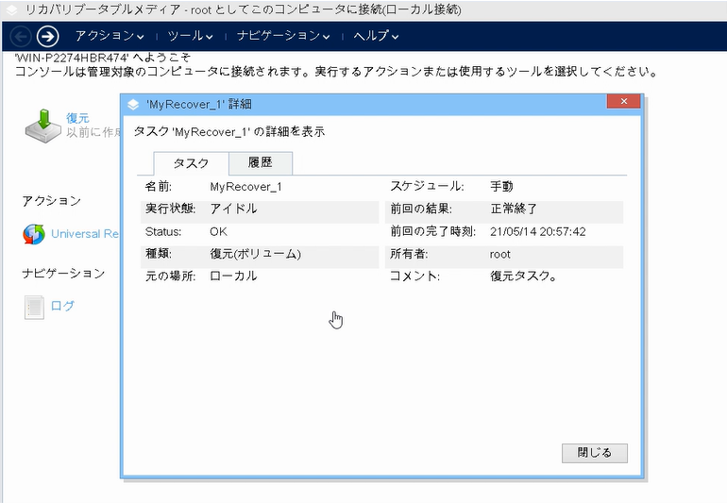Expand the ナビゲーション menu
Viewport: 727px width, 503px height.
tap(283, 36)
